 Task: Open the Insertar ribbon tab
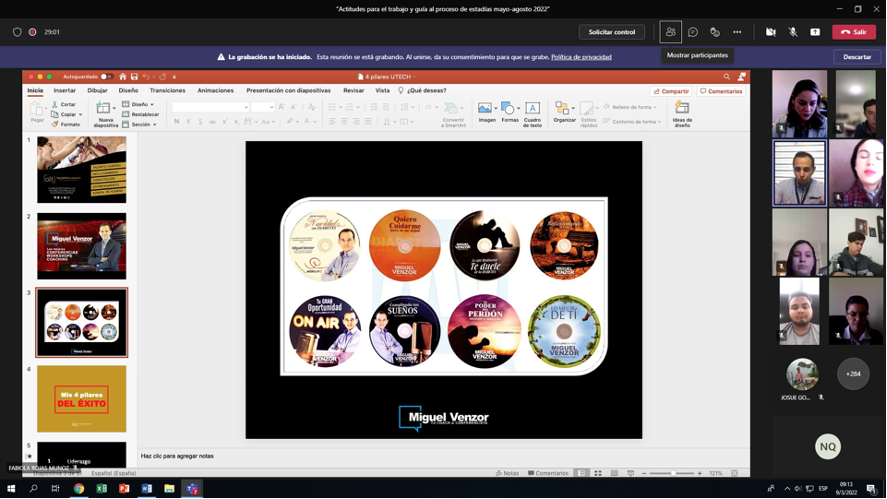coord(64,91)
